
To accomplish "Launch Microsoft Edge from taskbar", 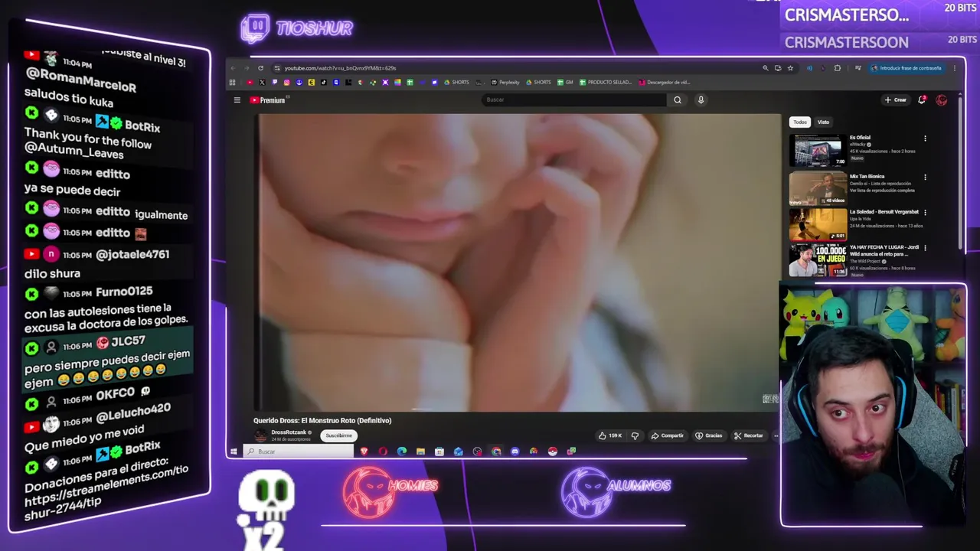I will pos(402,452).
